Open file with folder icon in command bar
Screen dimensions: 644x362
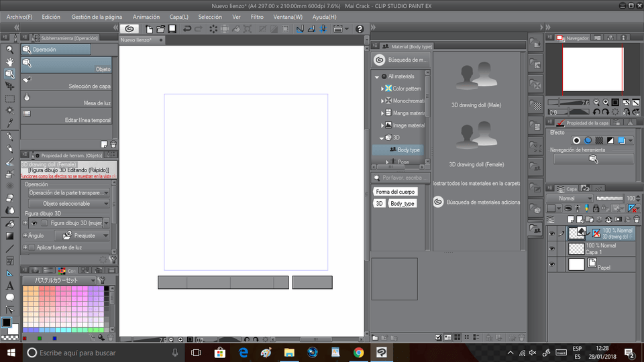160,29
